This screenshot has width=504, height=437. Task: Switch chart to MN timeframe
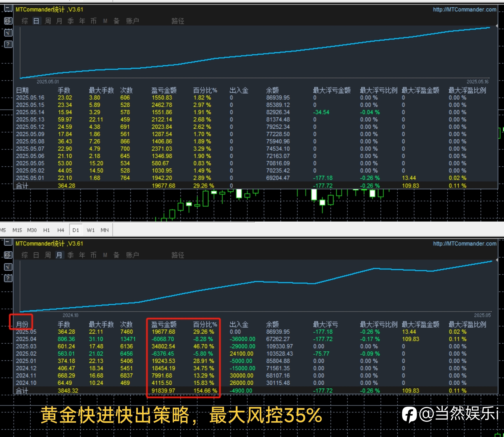105,230
